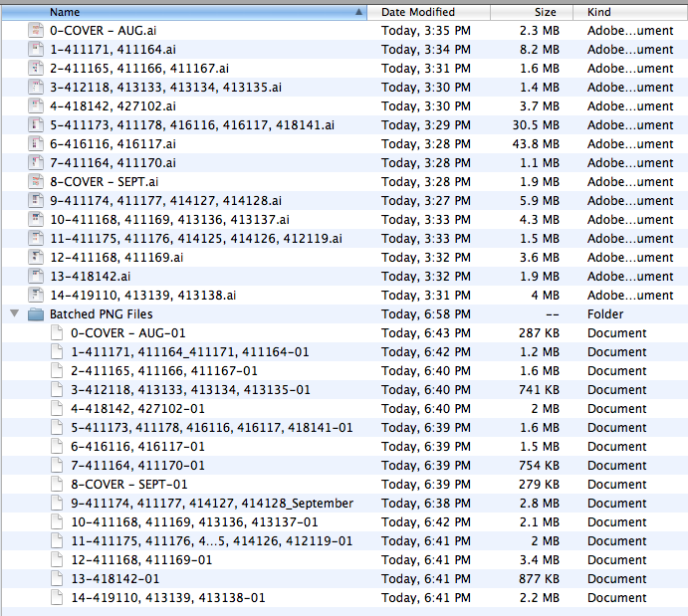Click the 4-418142, 427102.ai file icon
The width and height of the screenshot is (688, 616).
click(x=36, y=105)
